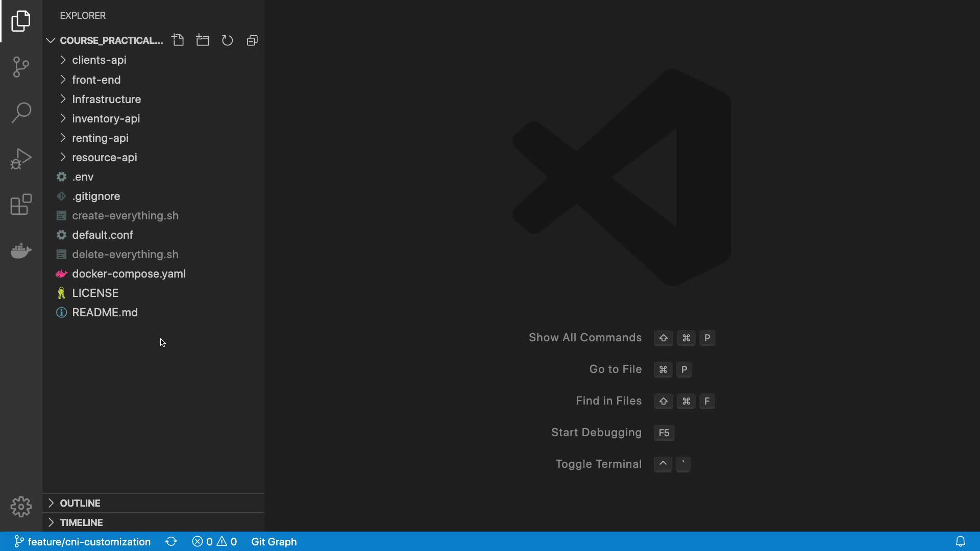Screen dimensions: 980x551
Task: Open the Search view icon
Action: [x=21, y=113]
